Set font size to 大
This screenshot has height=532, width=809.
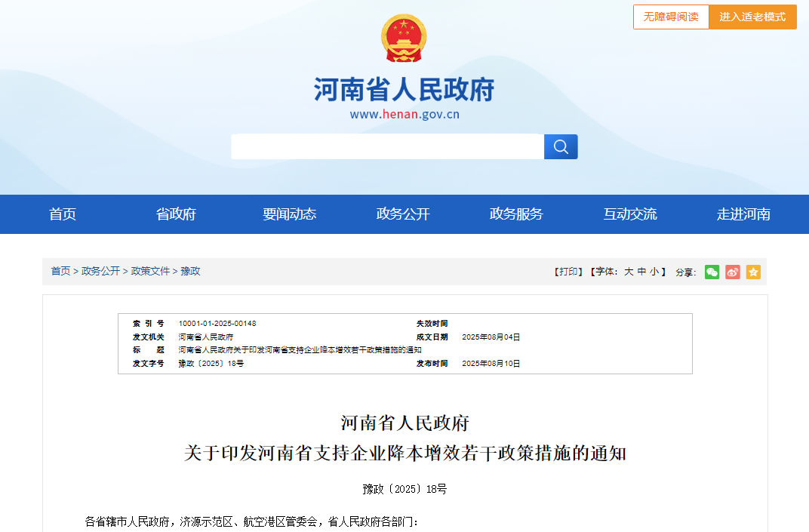tap(628, 272)
